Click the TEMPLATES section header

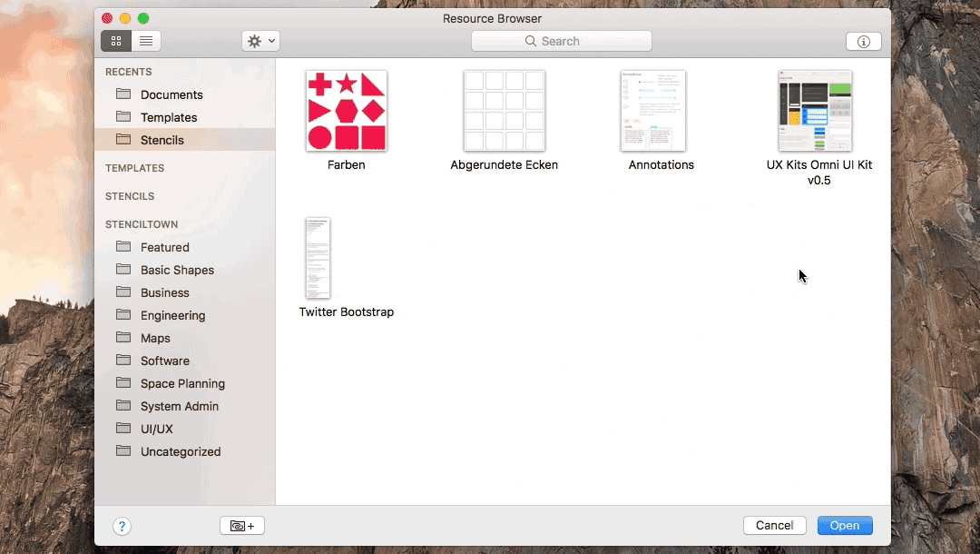point(135,168)
